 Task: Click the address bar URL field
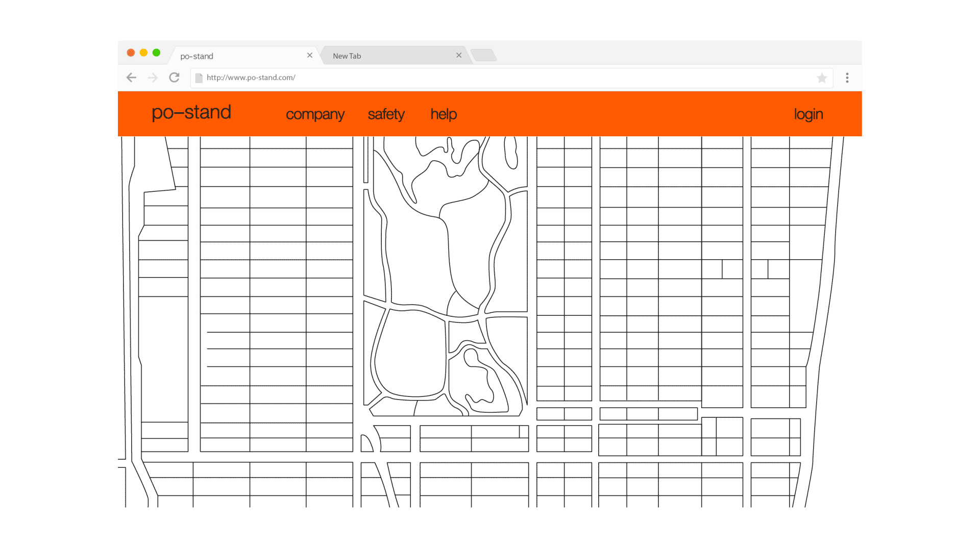click(x=511, y=78)
